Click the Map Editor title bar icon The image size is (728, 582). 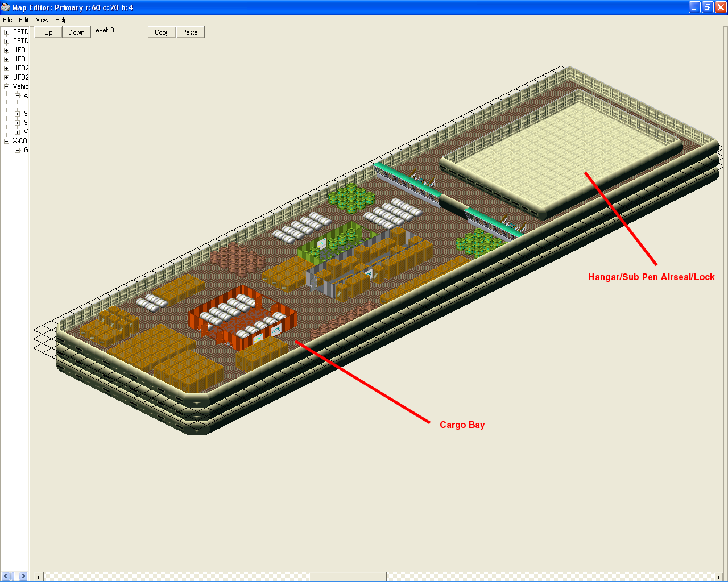[6, 7]
